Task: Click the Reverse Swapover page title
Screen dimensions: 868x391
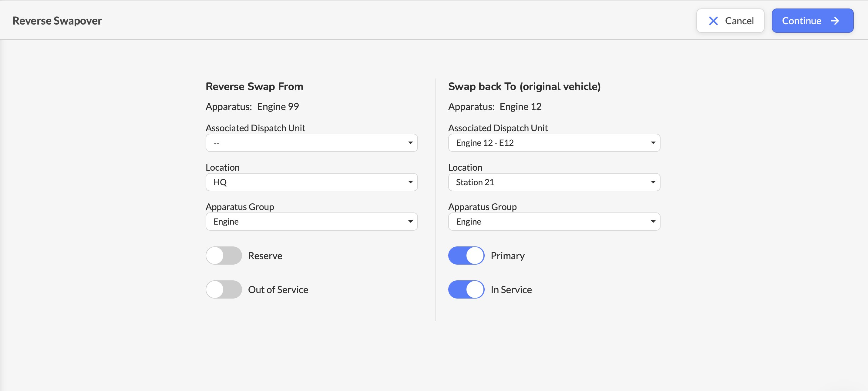Action: [57, 21]
